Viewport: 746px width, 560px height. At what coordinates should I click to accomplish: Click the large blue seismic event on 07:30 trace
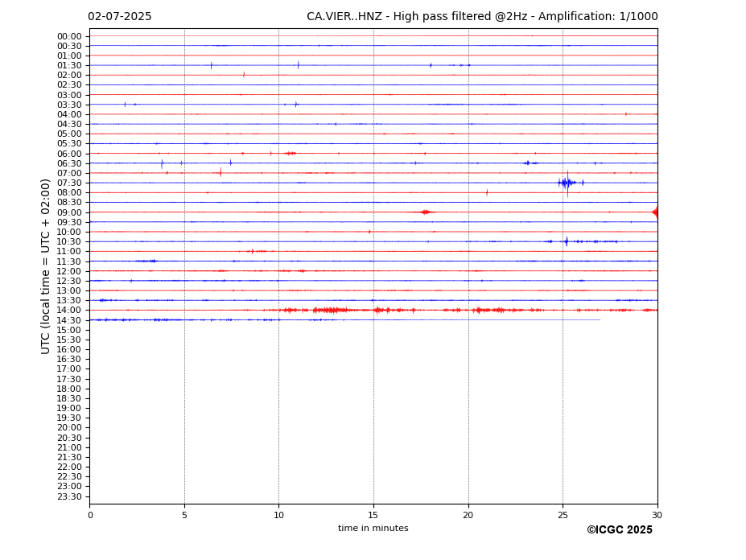click(x=567, y=183)
